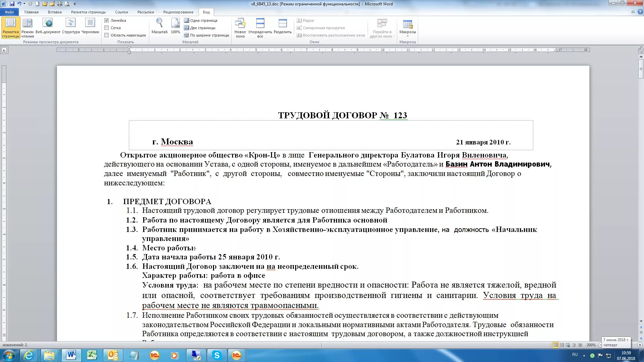Toggle the ruler button above vertical scrollbar
The image size is (644, 362).
click(641, 51)
